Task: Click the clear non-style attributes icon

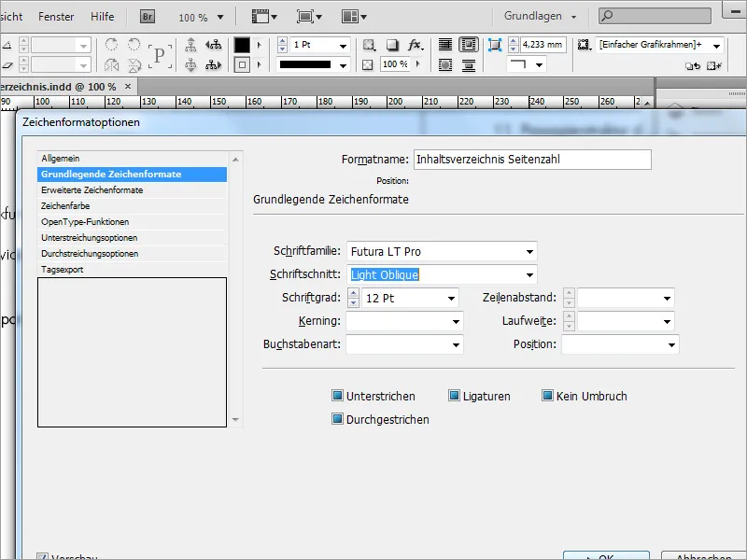Action: click(714, 65)
